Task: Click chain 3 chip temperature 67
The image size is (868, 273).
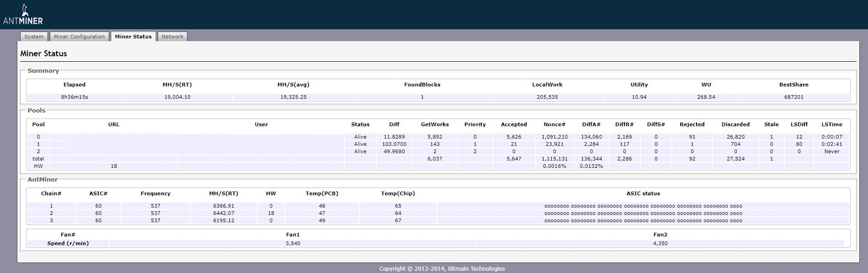Action: pos(398,220)
